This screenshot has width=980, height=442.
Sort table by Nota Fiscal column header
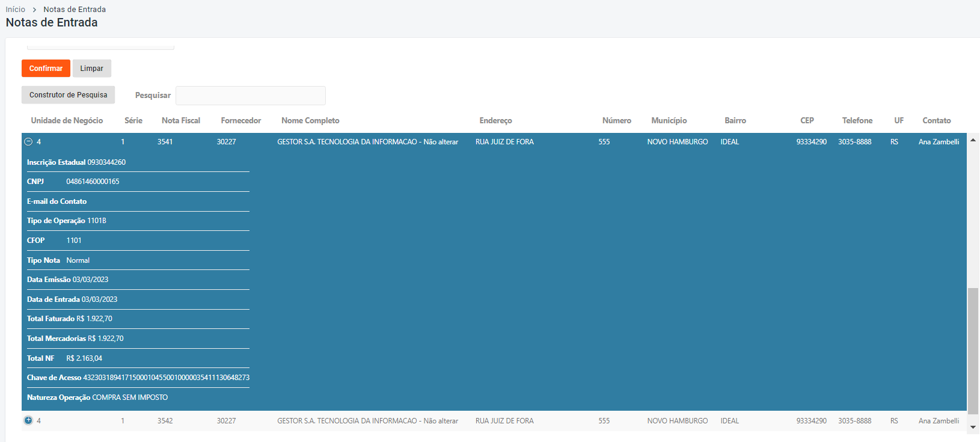coord(181,121)
